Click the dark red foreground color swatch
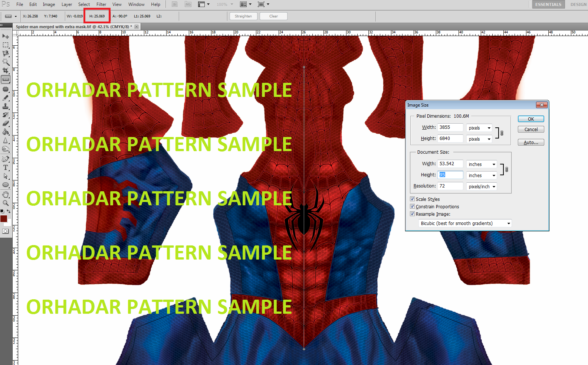Screen dimensions: 588x365 [x=3, y=218]
